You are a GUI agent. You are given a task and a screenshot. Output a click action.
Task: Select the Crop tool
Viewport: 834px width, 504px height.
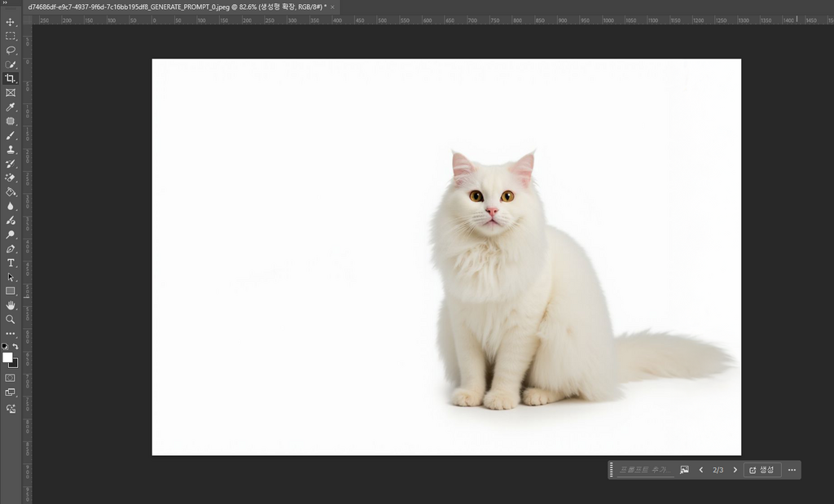10,79
